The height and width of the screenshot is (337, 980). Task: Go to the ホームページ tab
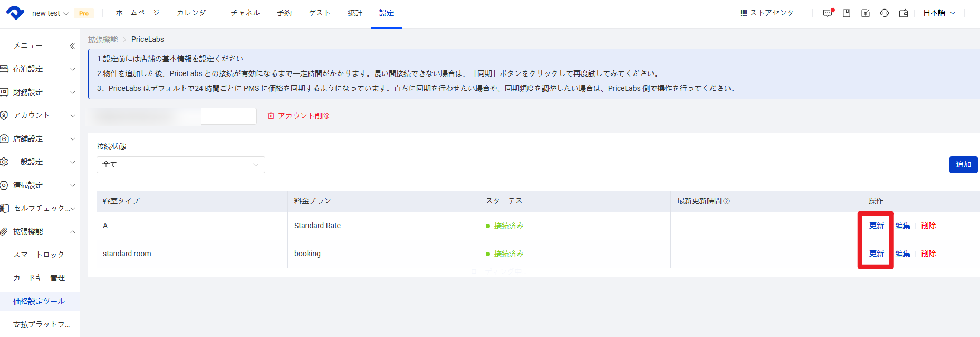[138, 13]
